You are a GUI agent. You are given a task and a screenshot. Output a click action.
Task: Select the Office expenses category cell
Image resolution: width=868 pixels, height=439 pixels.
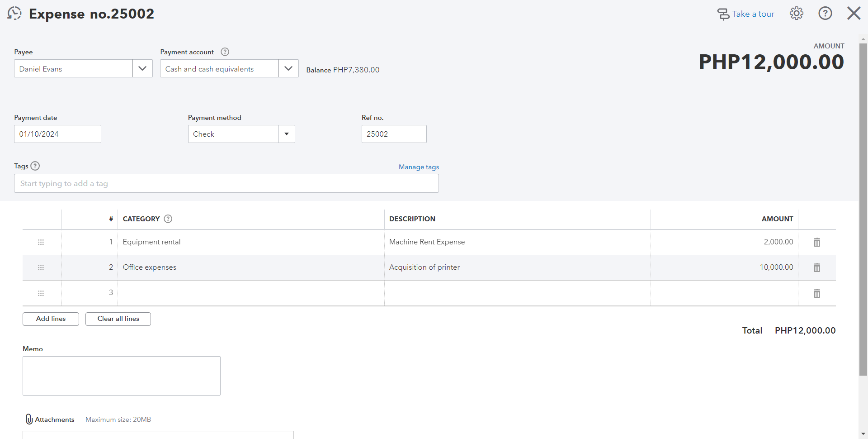click(251, 267)
